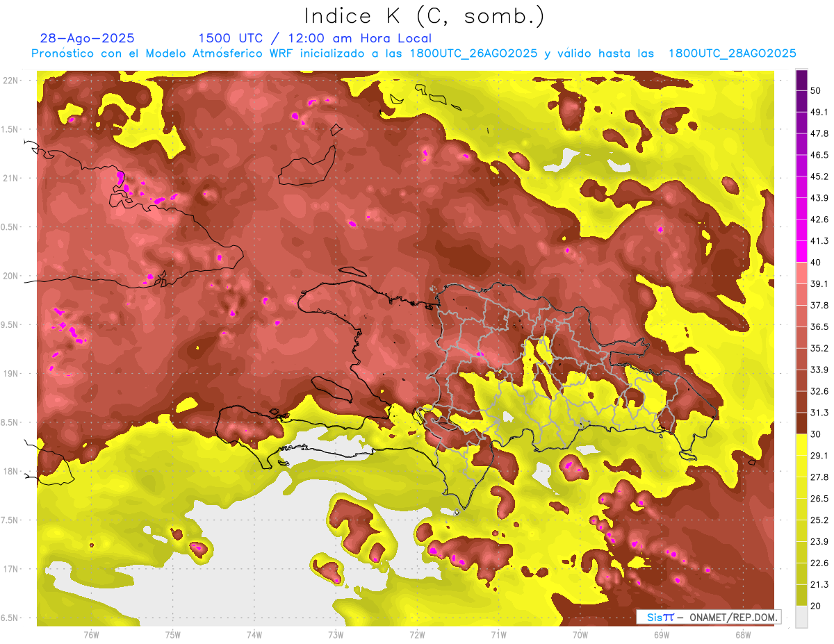Click the '37.8' color scale label
Screen dimensions: 834x644
pos(820,305)
